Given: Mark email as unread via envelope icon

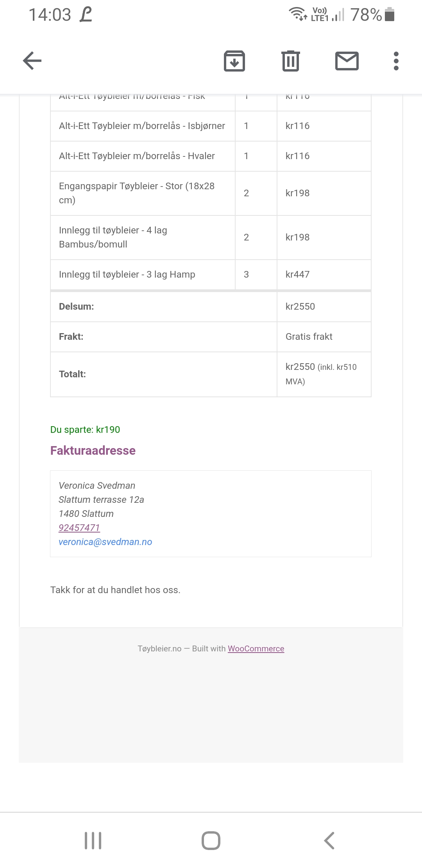Looking at the screenshot, I should [x=347, y=61].
